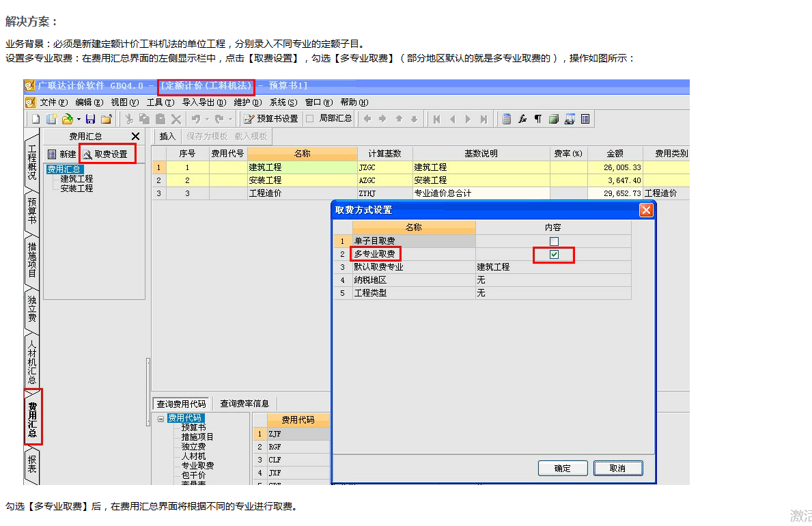
Task: Open 预算书设置 from the toolbar
Action: [x=271, y=119]
